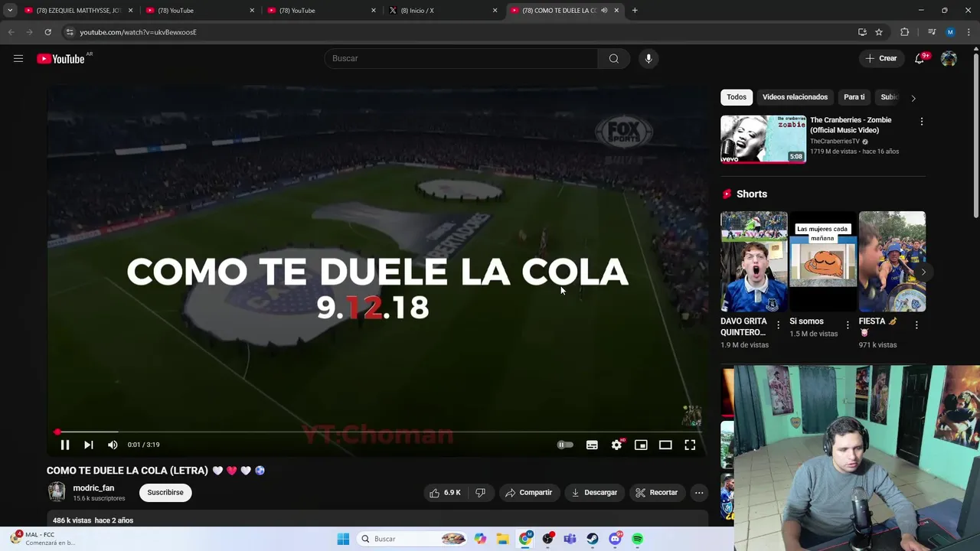This screenshot has width=980, height=551.
Task: Mute the tab via speaker icon
Action: coord(604,11)
